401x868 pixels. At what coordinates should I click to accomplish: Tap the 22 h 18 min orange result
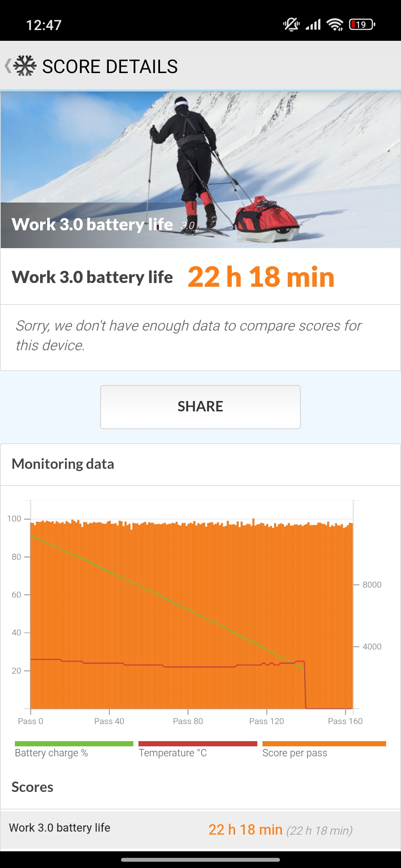(x=261, y=277)
